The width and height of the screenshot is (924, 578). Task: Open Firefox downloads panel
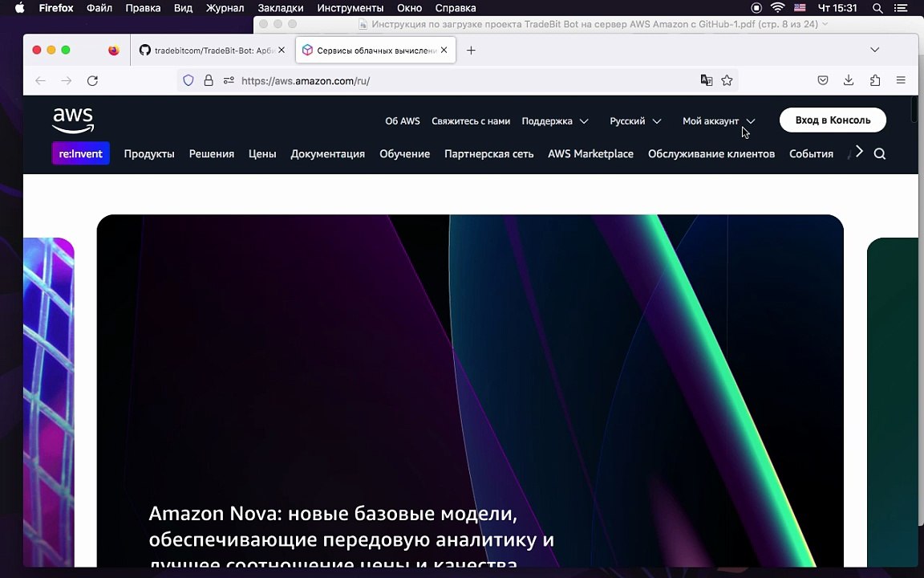[x=849, y=81]
